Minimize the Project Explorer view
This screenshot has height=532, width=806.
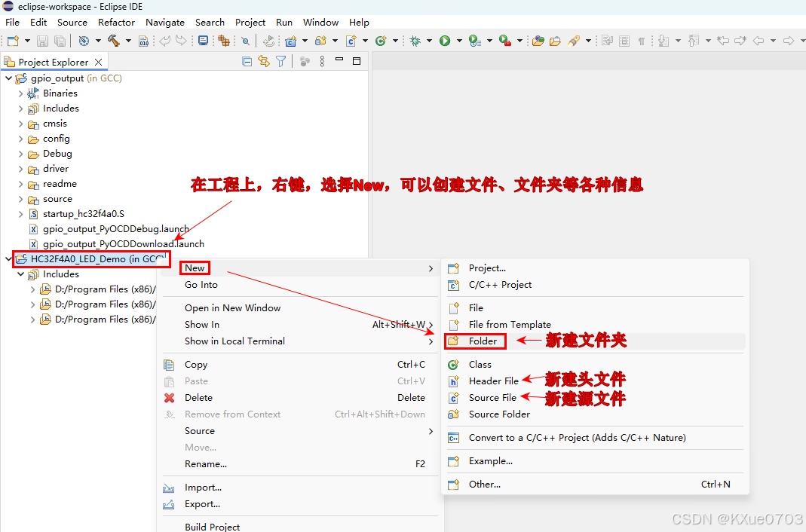(339, 60)
